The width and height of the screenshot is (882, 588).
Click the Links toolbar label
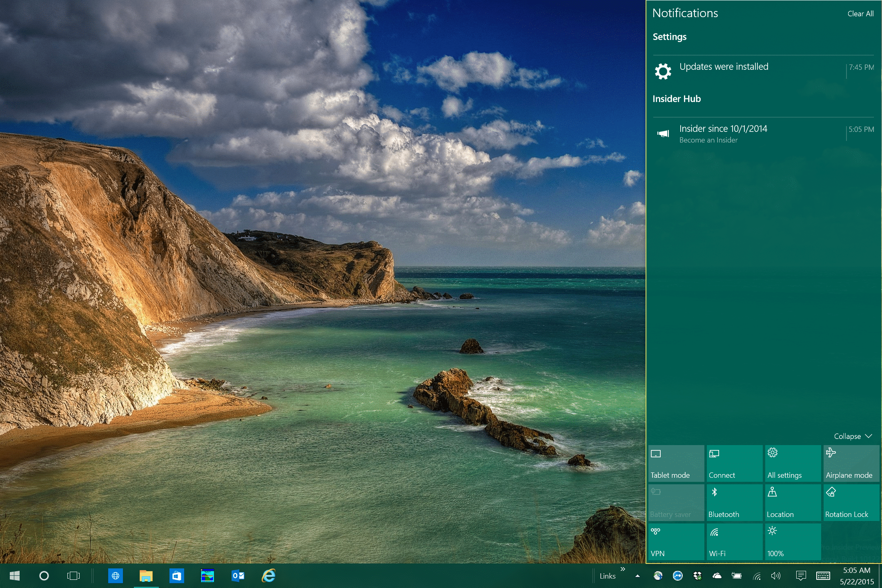point(608,576)
